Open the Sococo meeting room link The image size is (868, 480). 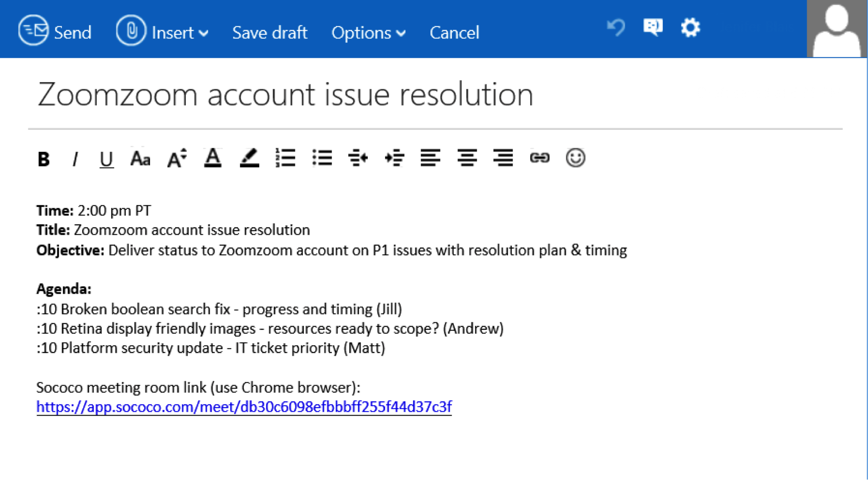click(244, 407)
